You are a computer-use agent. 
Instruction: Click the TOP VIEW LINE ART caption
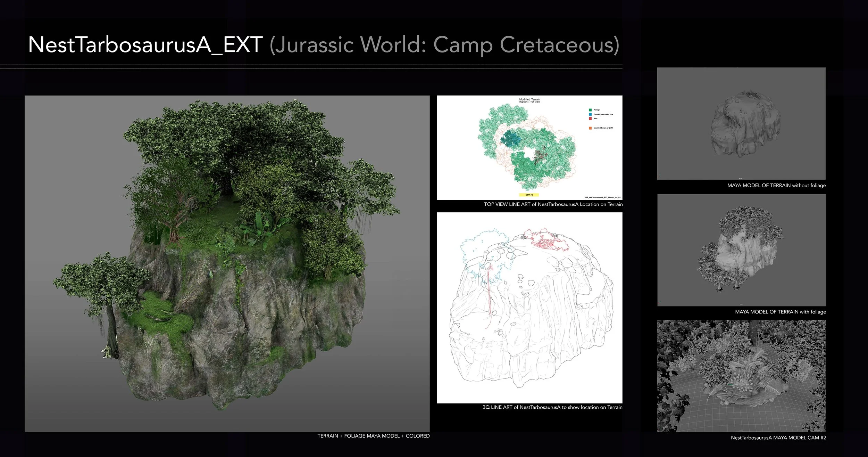click(553, 204)
